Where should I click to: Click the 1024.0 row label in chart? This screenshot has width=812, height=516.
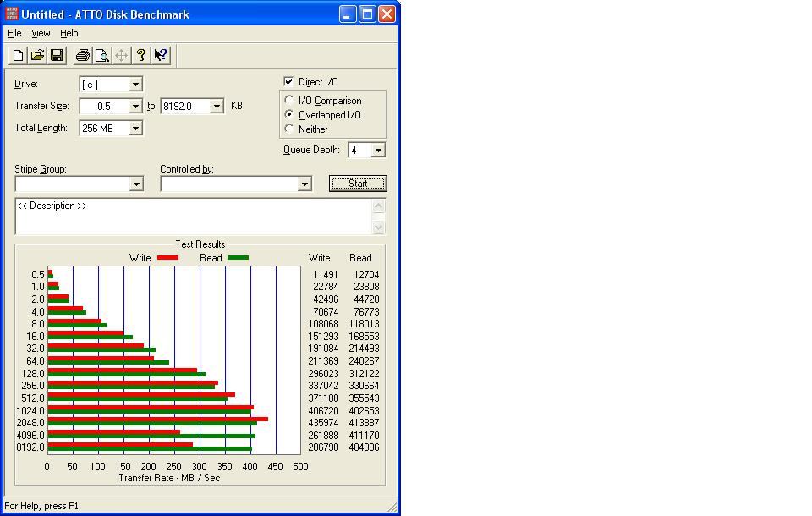click(30, 411)
